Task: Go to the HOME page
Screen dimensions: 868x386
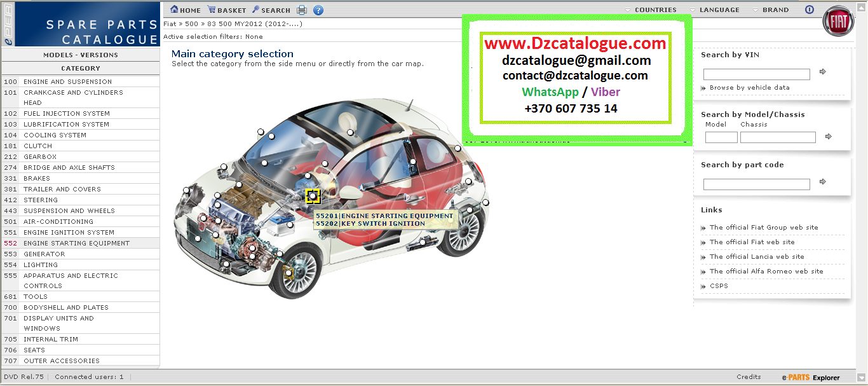Action: (186, 10)
